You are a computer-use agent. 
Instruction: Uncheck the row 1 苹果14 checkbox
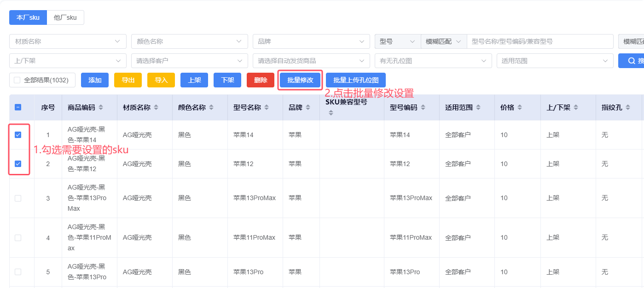18,135
